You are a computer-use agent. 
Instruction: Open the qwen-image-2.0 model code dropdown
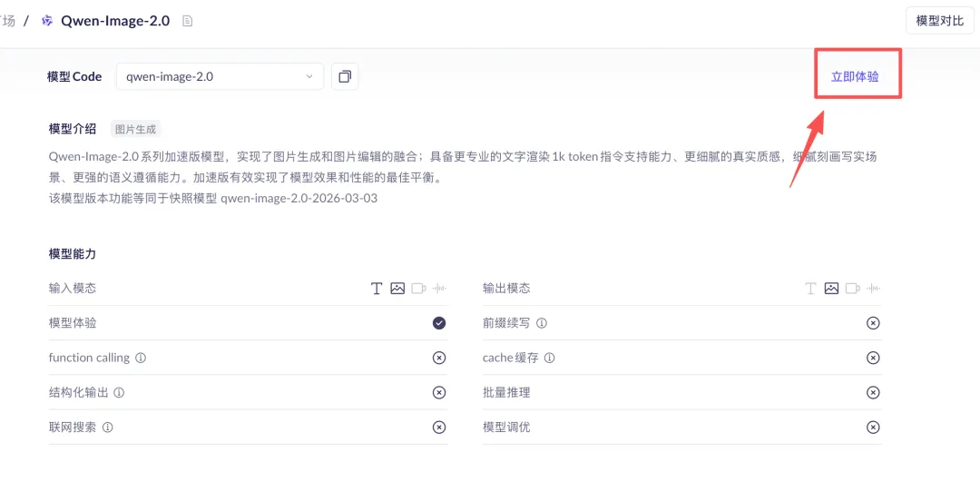point(220,76)
